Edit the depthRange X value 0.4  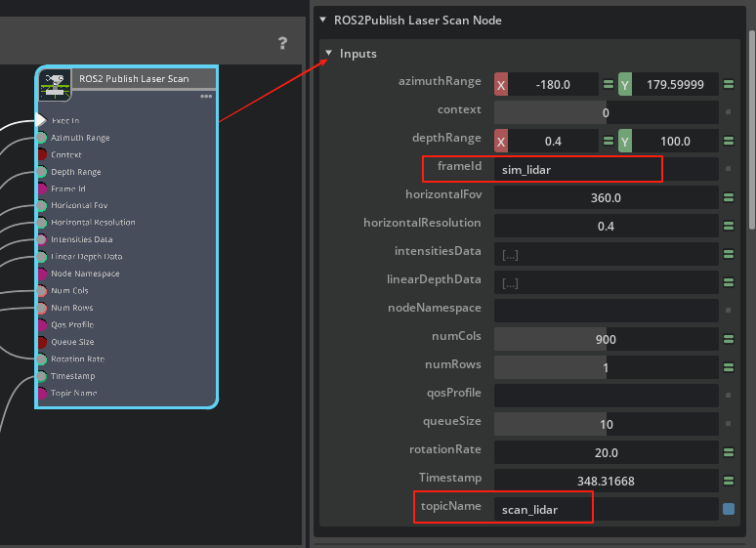tap(553, 141)
